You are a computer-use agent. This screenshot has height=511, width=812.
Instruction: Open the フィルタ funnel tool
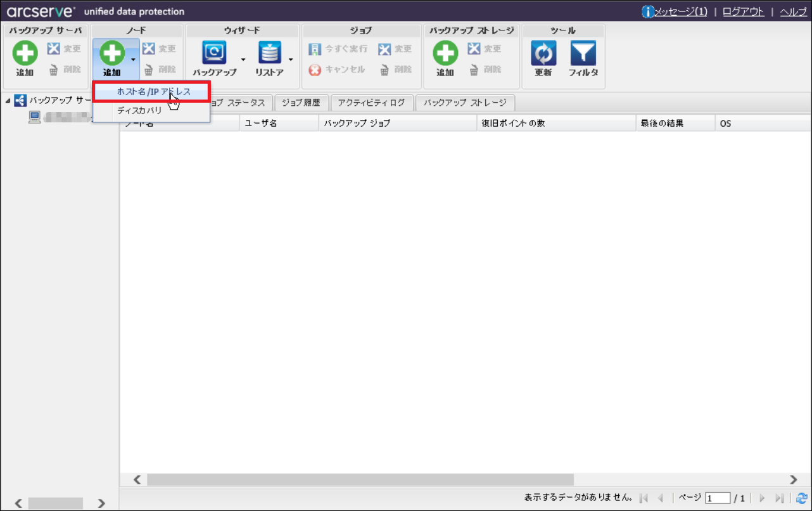[583, 58]
